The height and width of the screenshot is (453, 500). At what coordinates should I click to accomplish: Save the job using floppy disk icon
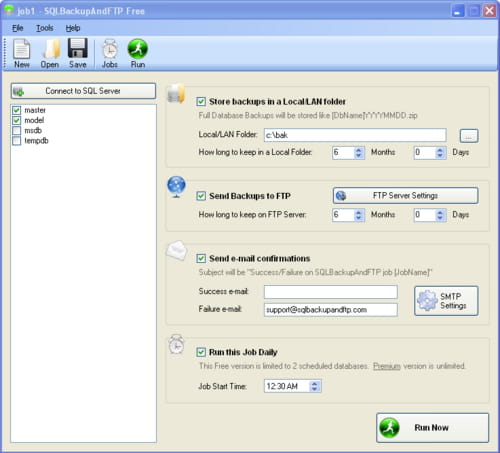78,48
